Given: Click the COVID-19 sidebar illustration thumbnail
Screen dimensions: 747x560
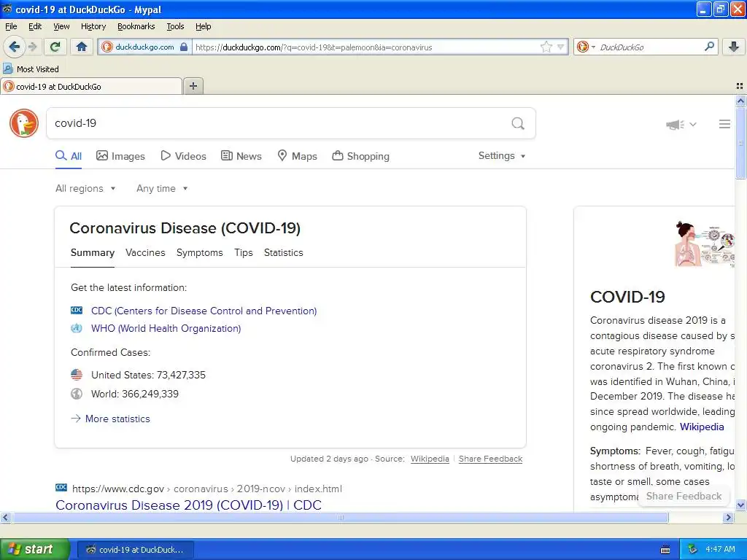Looking at the screenshot, I should [704, 244].
